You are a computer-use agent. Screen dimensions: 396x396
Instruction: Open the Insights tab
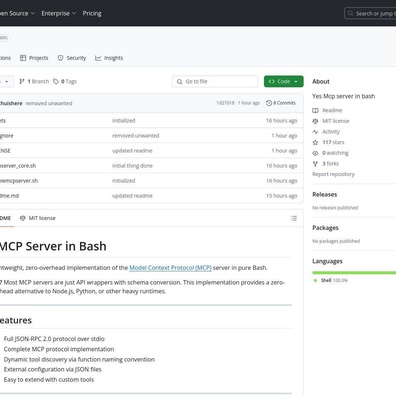pyautogui.click(x=109, y=58)
